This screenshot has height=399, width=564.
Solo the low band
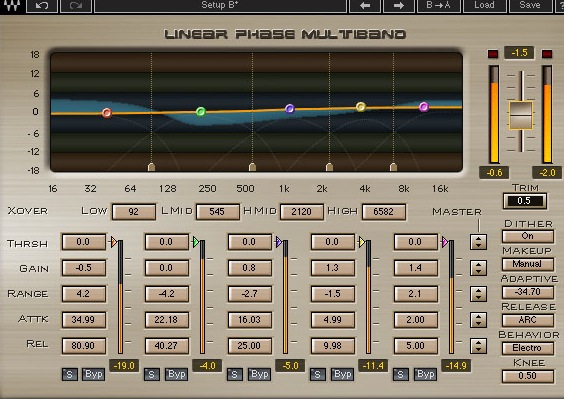[x=69, y=375]
